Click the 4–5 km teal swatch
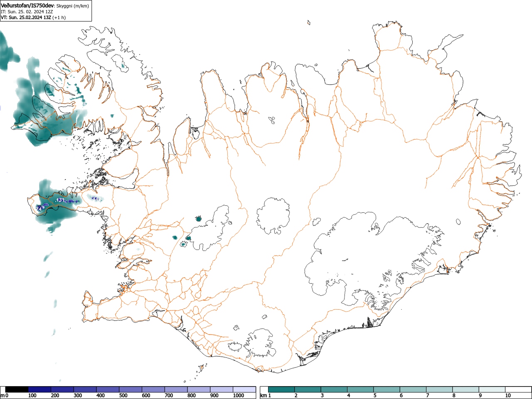532x399 pixels. point(361,389)
